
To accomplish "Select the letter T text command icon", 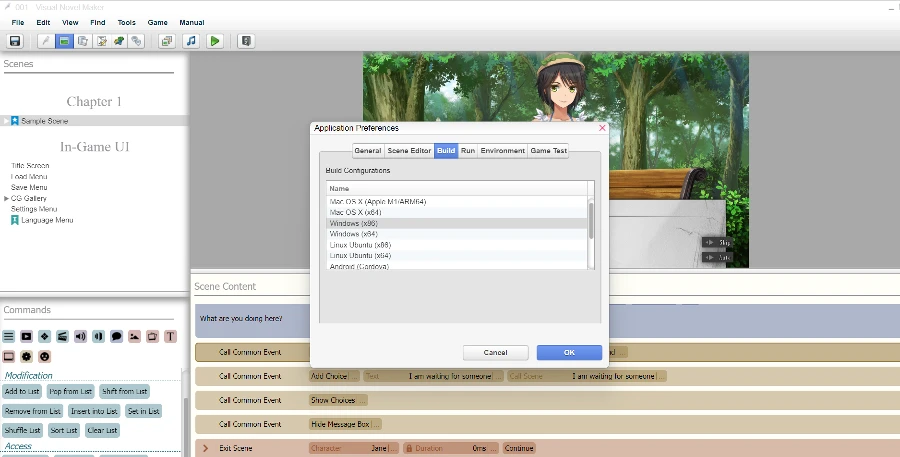I will pos(170,337).
